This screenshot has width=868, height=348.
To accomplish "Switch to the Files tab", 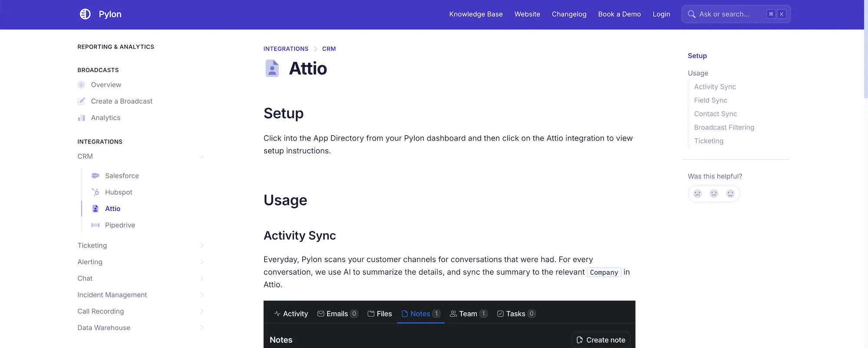I will pyautogui.click(x=380, y=314).
